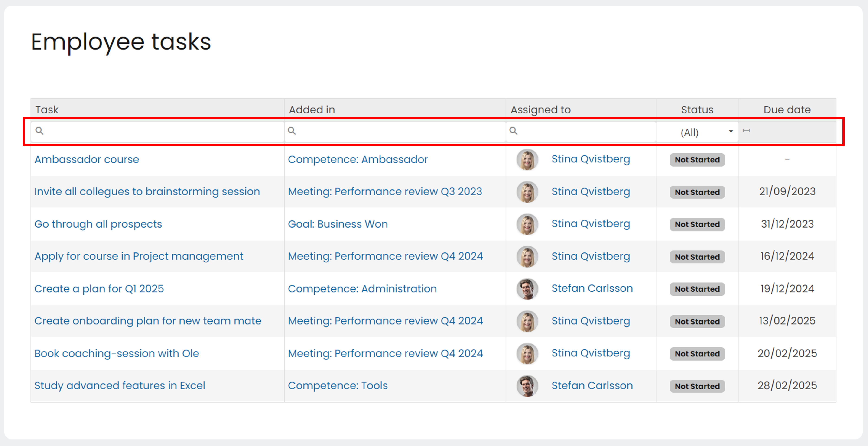Click due date 13/02/2025
This screenshot has width=868, height=446.
tap(787, 321)
